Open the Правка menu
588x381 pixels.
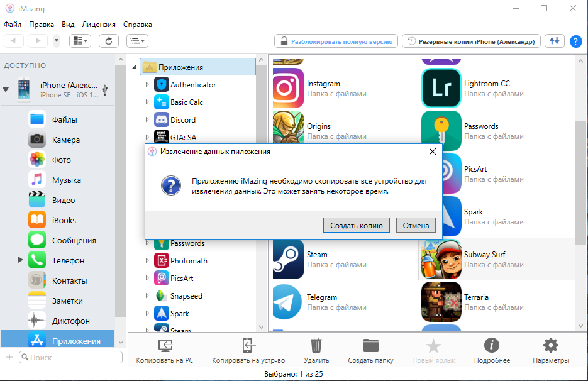click(x=42, y=25)
